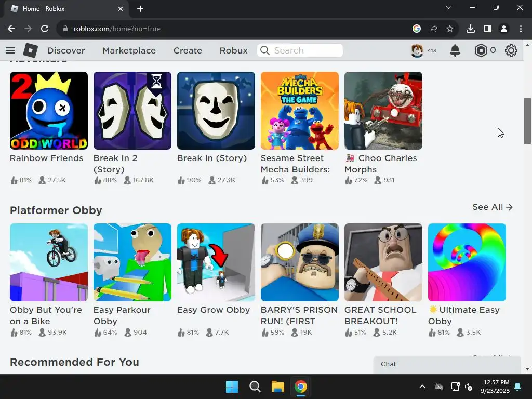Open Windows taskbar search
Viewport: 532px width, 399px height.
point(255,387)
